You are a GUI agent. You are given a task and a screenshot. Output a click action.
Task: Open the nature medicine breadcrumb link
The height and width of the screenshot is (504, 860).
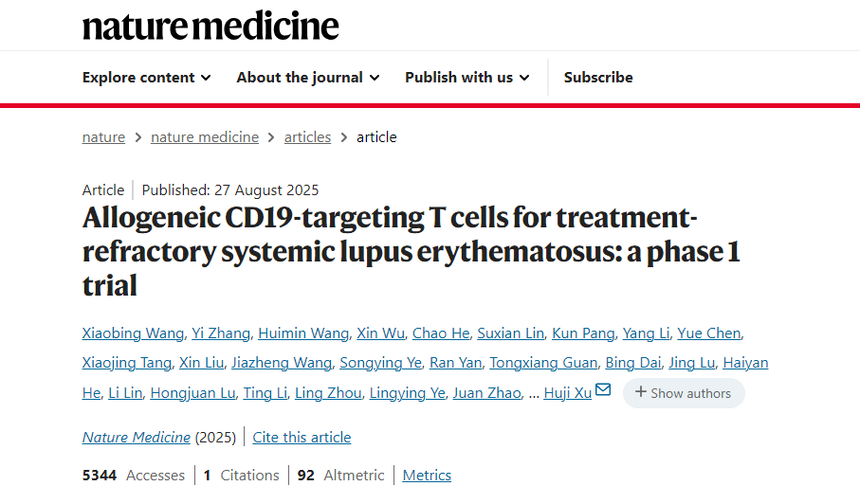click(x=205, y=137)
